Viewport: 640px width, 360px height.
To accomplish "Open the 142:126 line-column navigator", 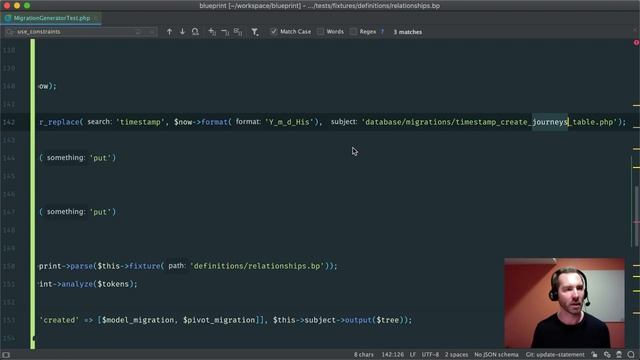I will [x=393, y=355].
